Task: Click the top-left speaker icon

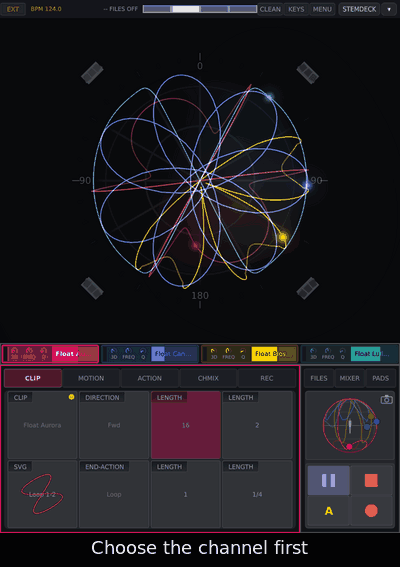Action: tap(92, 73)
